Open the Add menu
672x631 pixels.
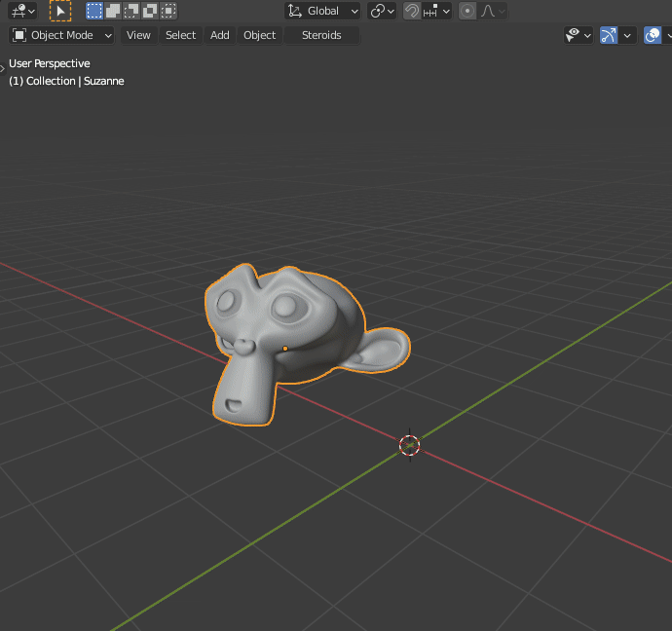220,35
